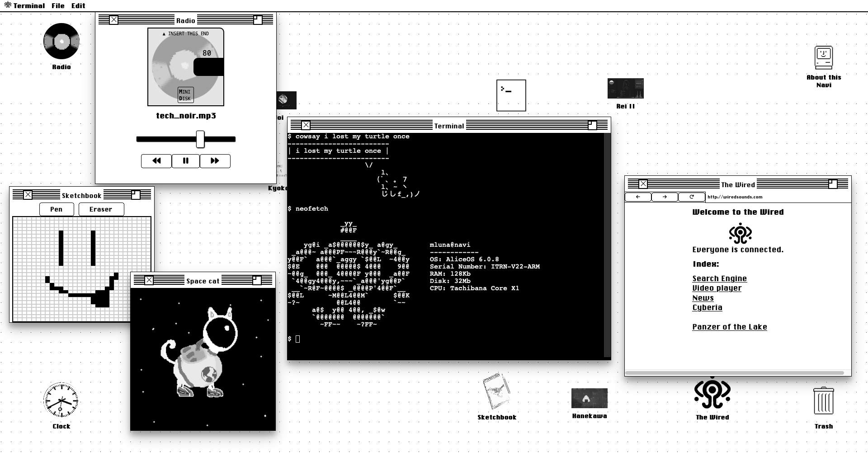Click the "Everyone is connected." text

pyautogui.click(x=738, y=250)
